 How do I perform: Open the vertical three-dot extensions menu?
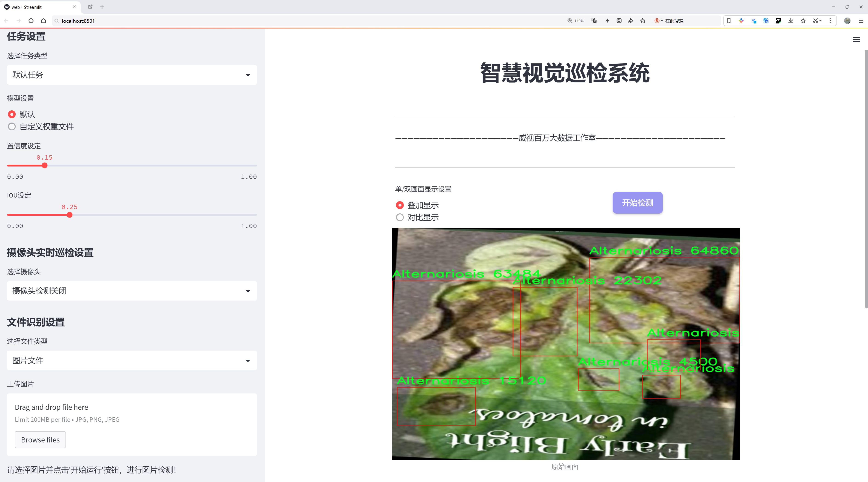(831, 21)
